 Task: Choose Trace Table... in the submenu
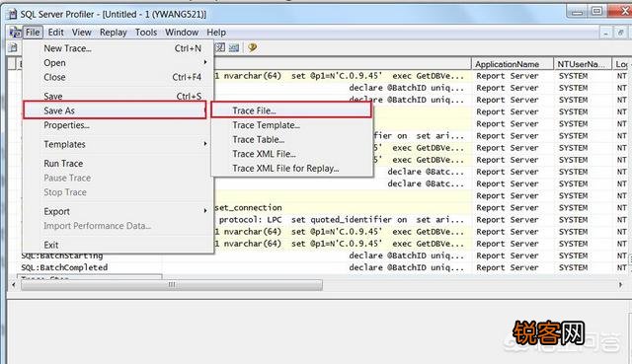click(292, 139)
